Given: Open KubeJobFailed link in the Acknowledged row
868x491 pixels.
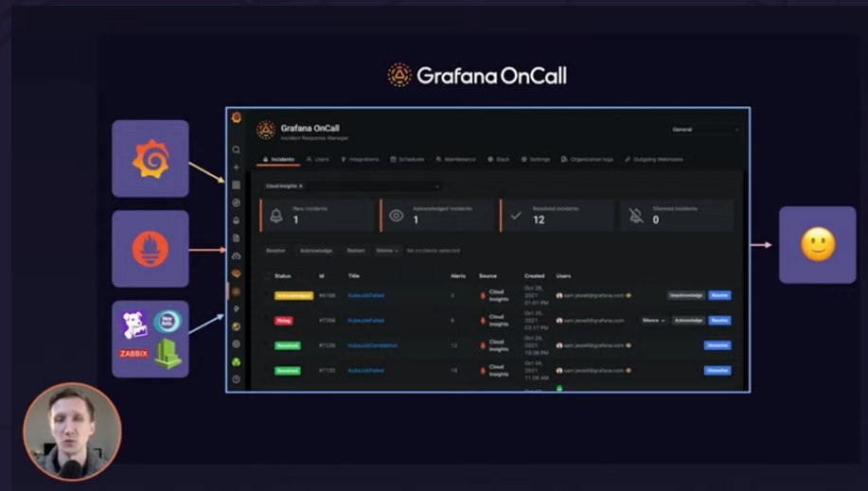Looking at the screenshot, I should coord(366,295).
